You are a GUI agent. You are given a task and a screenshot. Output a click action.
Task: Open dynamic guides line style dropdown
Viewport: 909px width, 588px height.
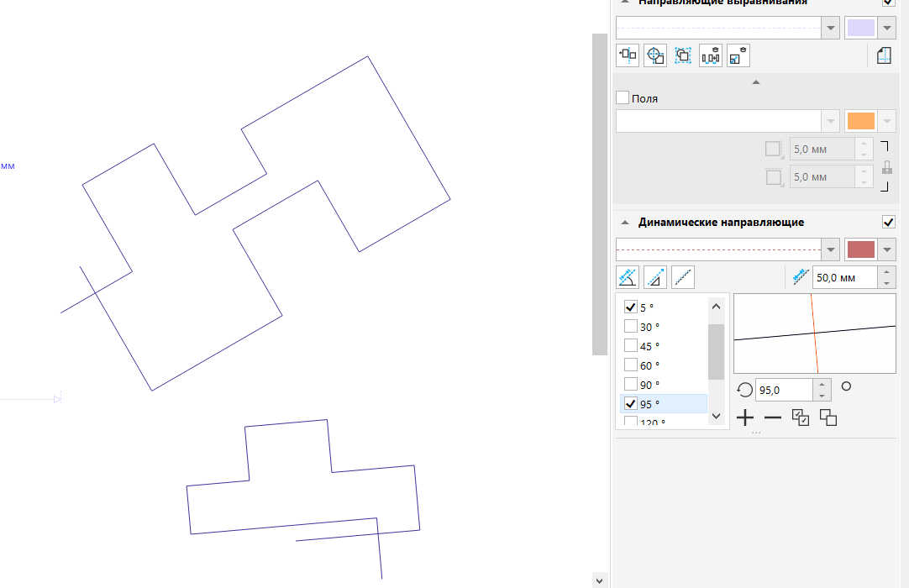click(830, 249)
